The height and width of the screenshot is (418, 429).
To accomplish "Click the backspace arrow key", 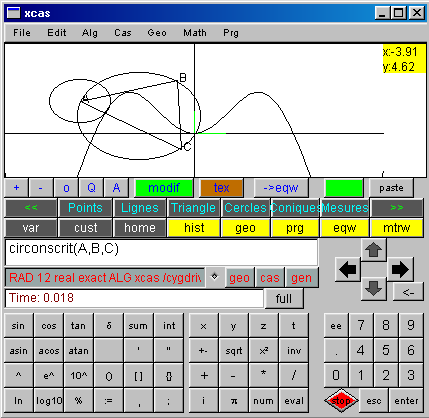I will [x=408, y=293].
